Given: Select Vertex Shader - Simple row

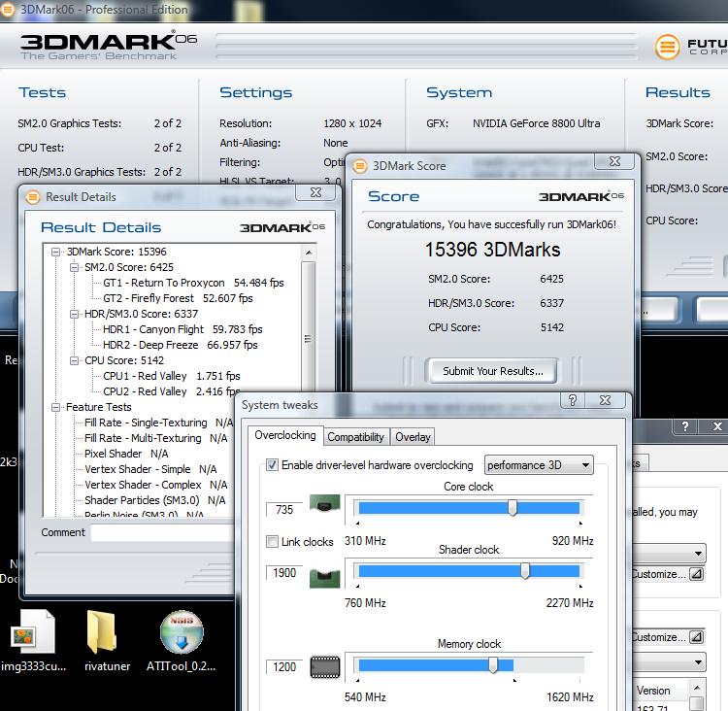Looking at the screenshot, I should 150,469.
